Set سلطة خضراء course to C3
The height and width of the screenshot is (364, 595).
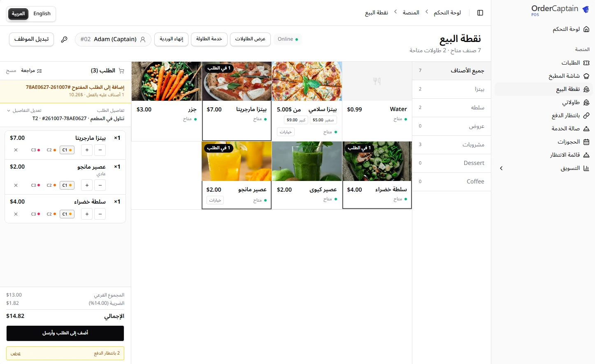36,214
